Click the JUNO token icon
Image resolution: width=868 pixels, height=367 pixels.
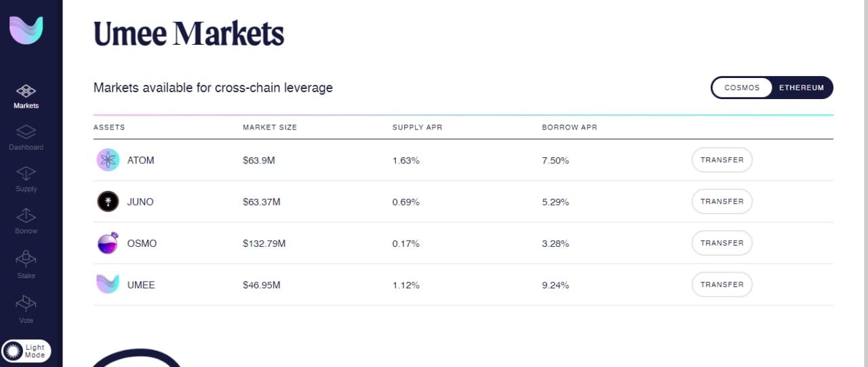coord(108,201)
